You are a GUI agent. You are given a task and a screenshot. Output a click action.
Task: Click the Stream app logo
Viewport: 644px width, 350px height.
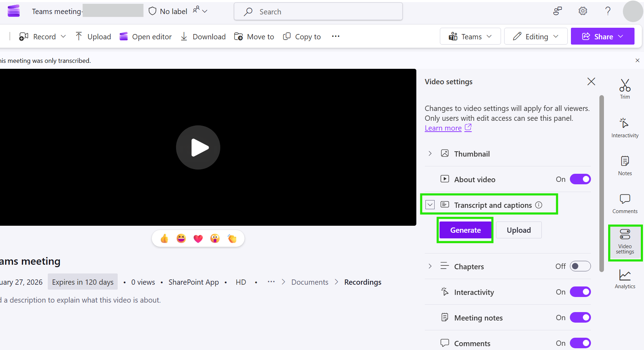pos(14,11)
